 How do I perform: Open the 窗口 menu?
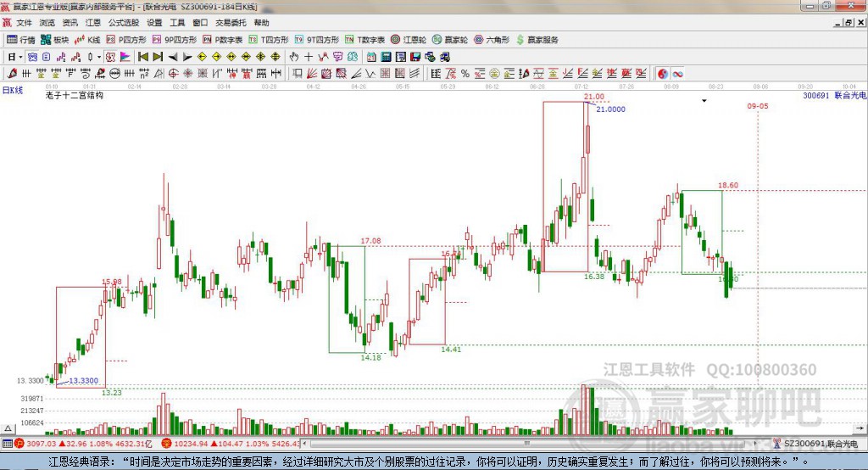pos(200,23)
